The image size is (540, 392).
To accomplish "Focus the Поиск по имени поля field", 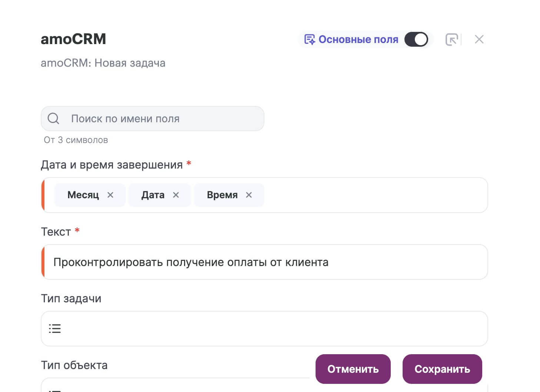I will coord(153,119).
